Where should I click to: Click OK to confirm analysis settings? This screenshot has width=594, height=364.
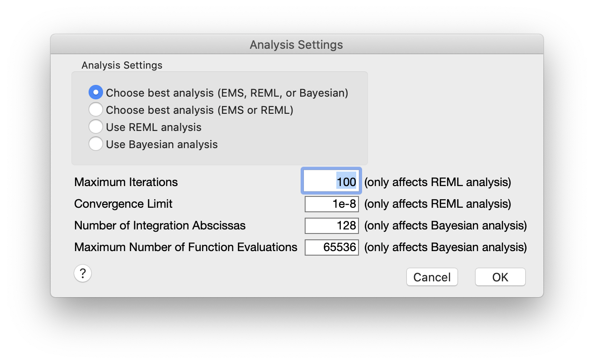500,277
